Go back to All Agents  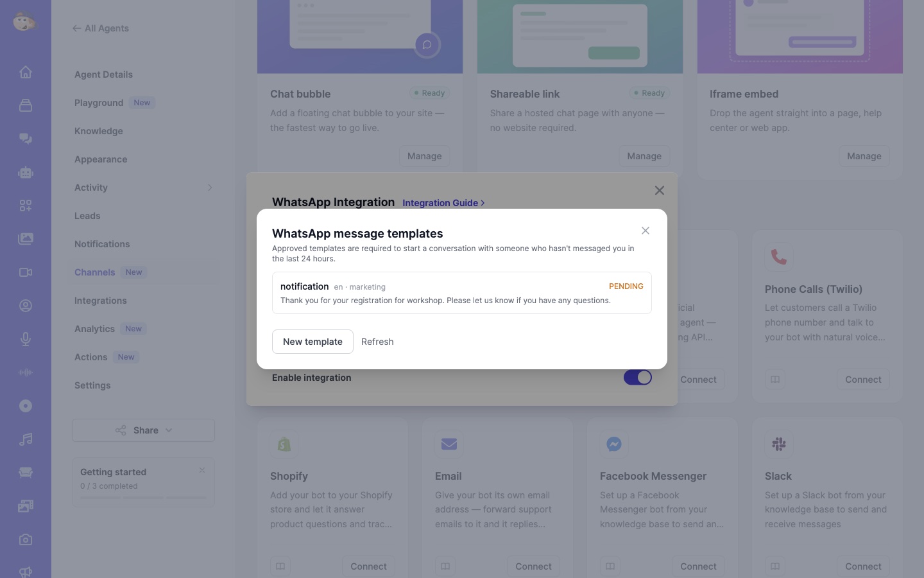(101, 28)
